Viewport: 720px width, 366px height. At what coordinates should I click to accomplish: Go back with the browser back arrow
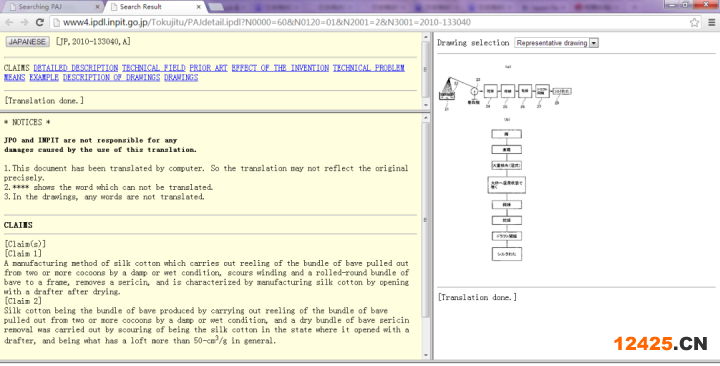tap(9, 23)
